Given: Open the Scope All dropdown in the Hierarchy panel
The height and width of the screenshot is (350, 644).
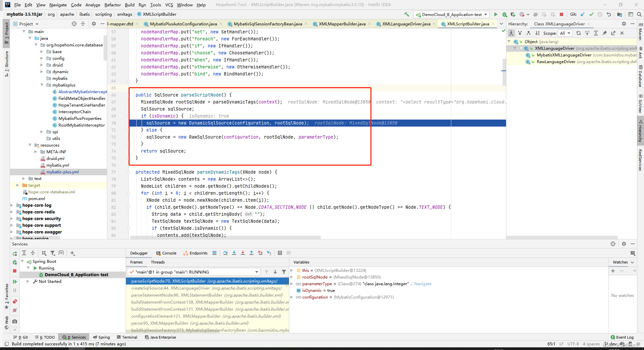Looking at the screenshot, I should point(565,33).
